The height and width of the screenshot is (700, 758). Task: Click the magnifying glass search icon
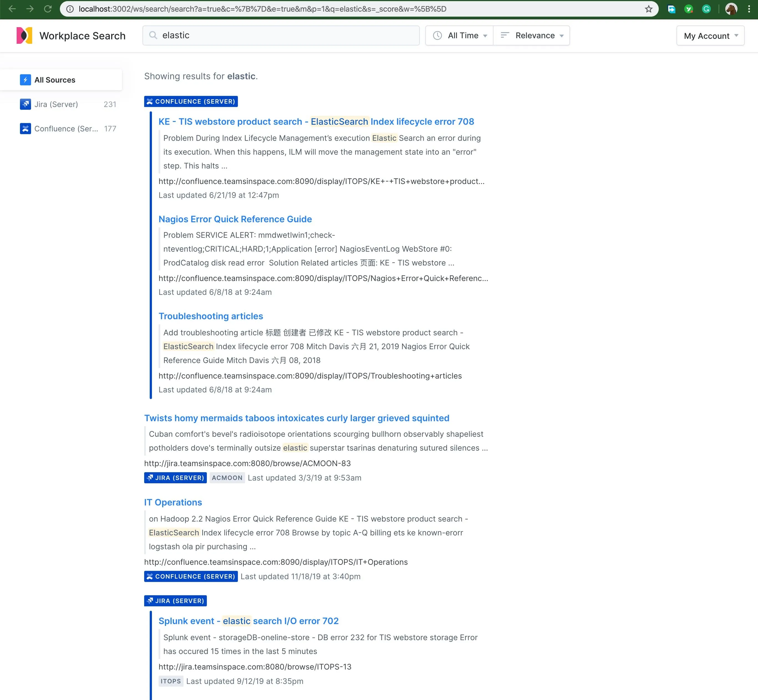pos(153,35)
